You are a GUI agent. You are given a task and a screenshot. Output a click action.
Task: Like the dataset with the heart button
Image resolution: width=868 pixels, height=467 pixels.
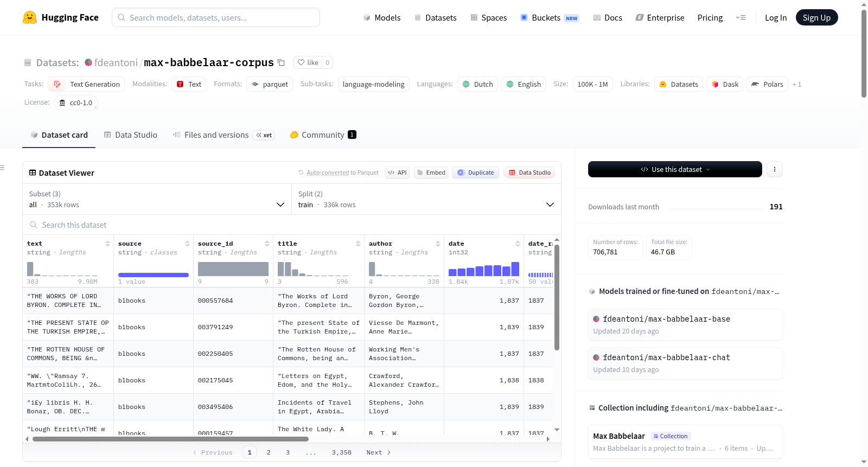point(308,62)
